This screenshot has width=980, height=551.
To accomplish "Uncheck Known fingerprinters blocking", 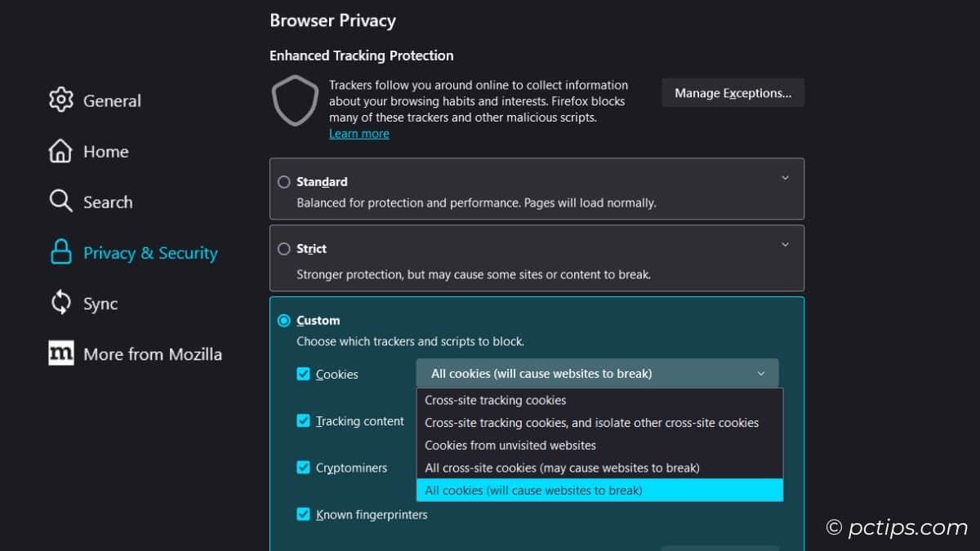I will coord(304,514).
